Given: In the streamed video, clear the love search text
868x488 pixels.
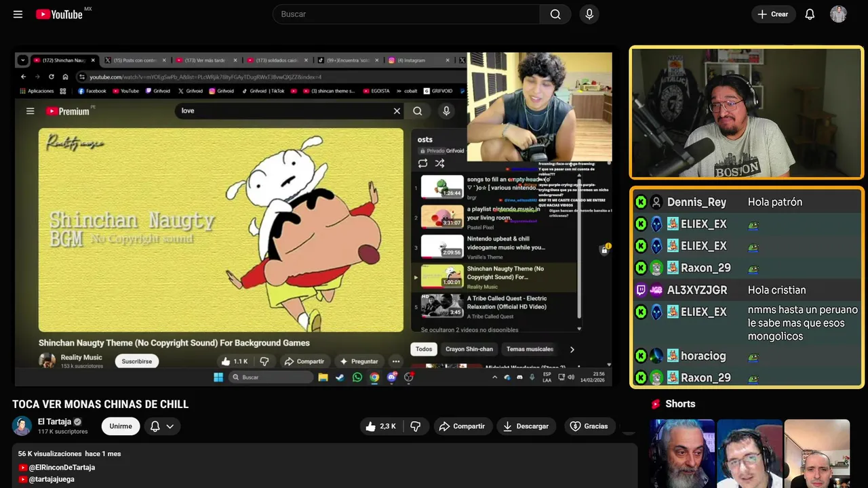Looking at the screenshot, I should click(397, 111).
